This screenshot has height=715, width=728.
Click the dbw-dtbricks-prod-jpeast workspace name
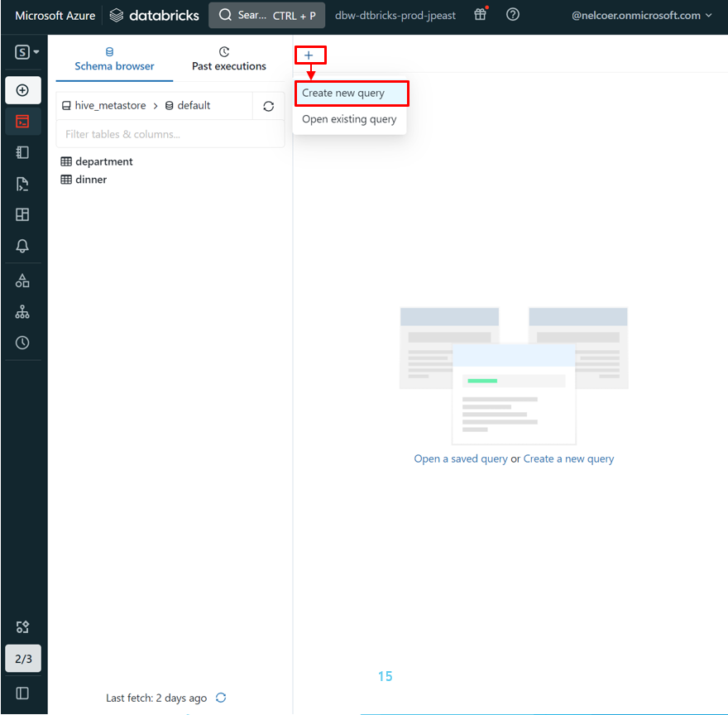[x=395, y=16]
